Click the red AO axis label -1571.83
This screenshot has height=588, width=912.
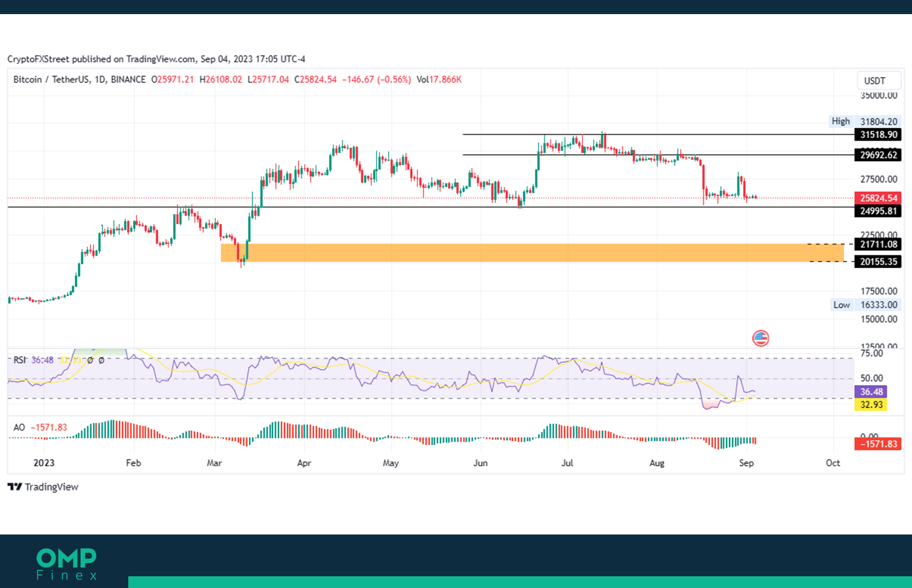point(878,444)
